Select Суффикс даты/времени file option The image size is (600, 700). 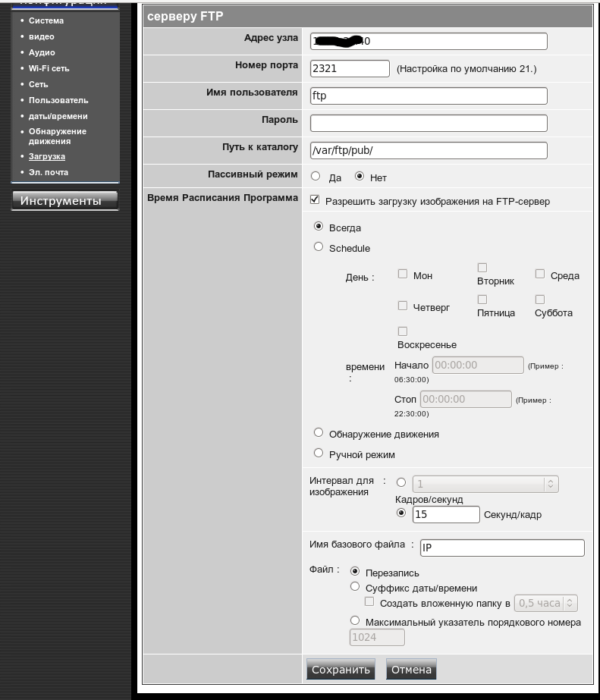(x=355, y=587)
